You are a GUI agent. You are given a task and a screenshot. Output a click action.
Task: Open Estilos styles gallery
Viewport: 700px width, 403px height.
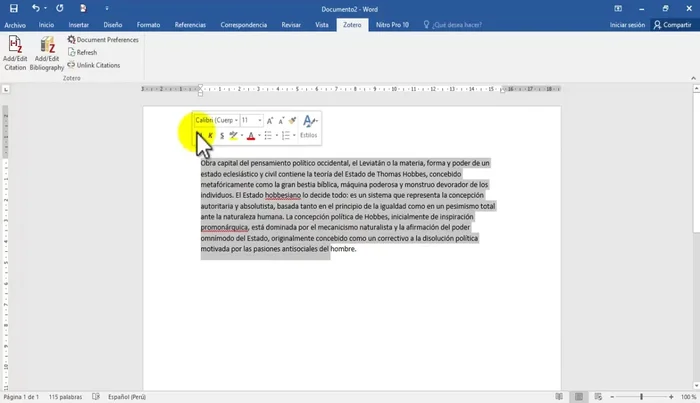pyautogui.click(x=309, y=127)
